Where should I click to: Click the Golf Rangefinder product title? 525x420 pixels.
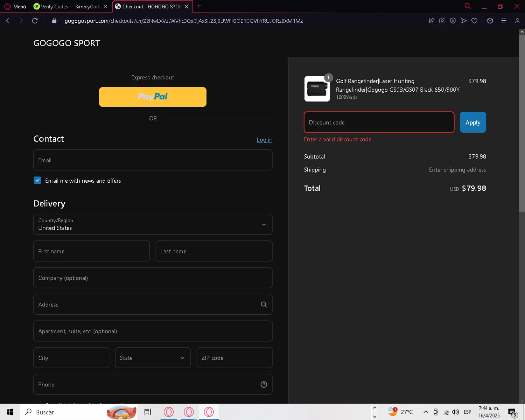tap(398, 85)
